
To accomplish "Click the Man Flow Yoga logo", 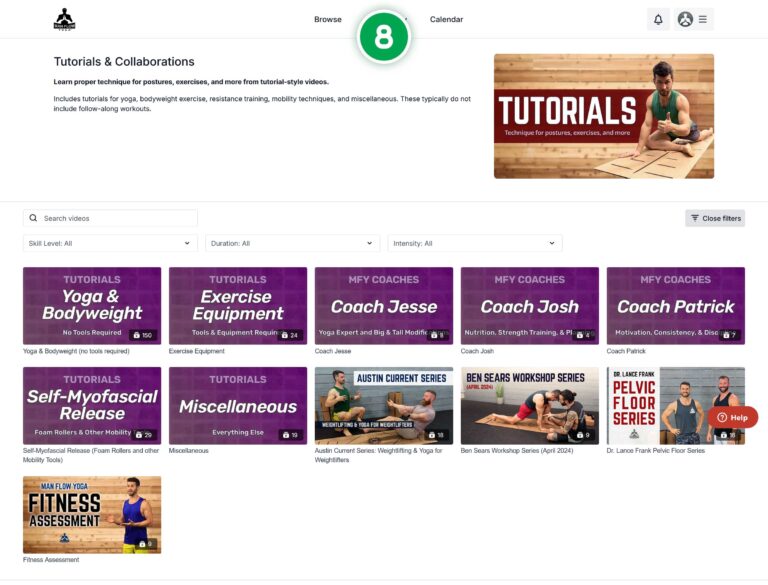I will [x=65, y=19].
